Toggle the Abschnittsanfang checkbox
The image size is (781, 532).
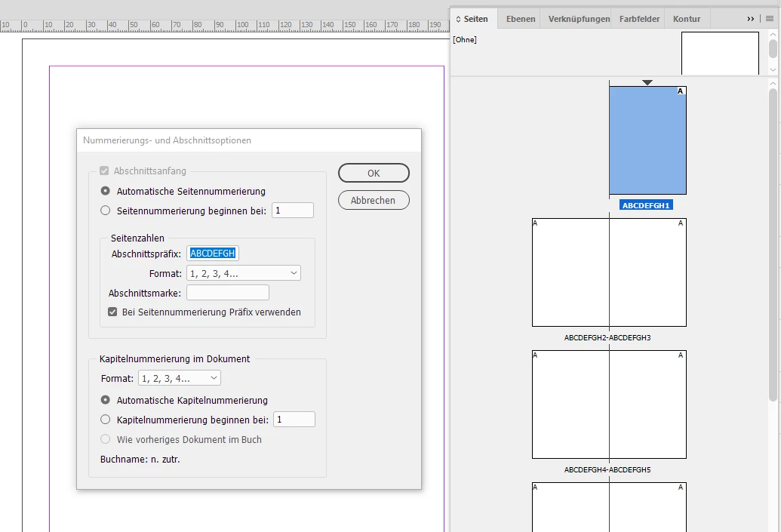104,171
